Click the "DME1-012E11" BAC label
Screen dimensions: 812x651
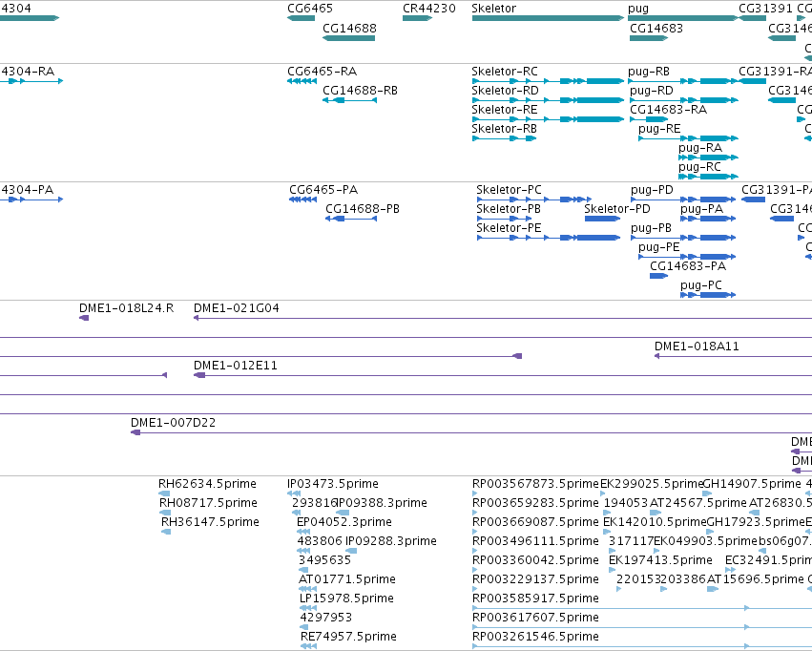click(x=236, y=366)
